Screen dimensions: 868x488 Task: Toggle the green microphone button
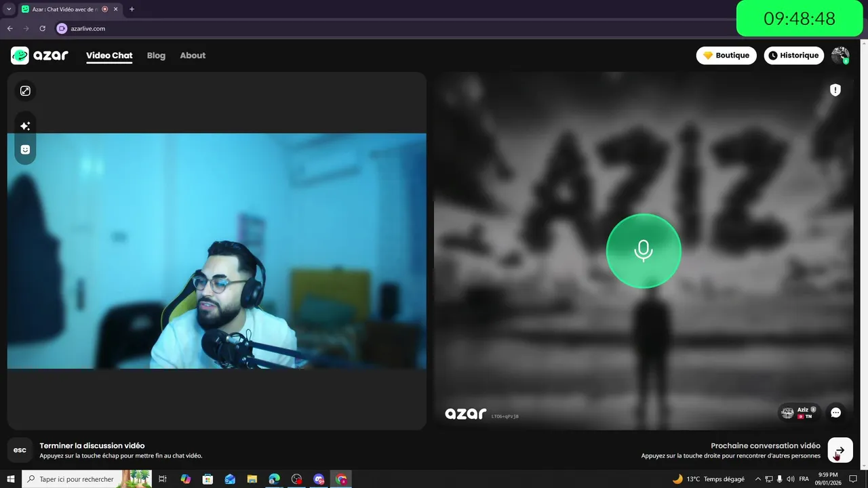(x=643, y=251)
